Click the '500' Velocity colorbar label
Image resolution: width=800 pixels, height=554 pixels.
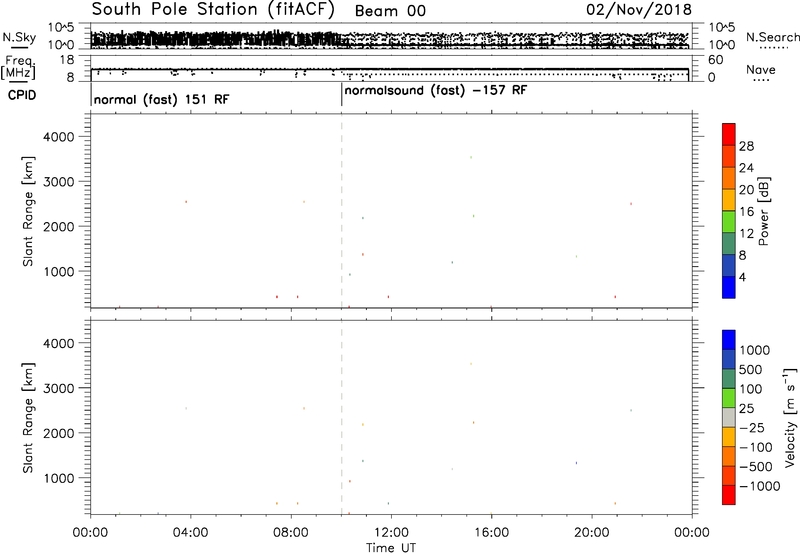(750, 370)
